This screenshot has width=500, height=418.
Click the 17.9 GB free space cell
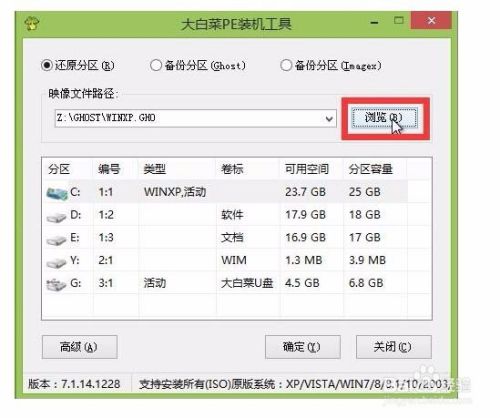click(305, 215)
